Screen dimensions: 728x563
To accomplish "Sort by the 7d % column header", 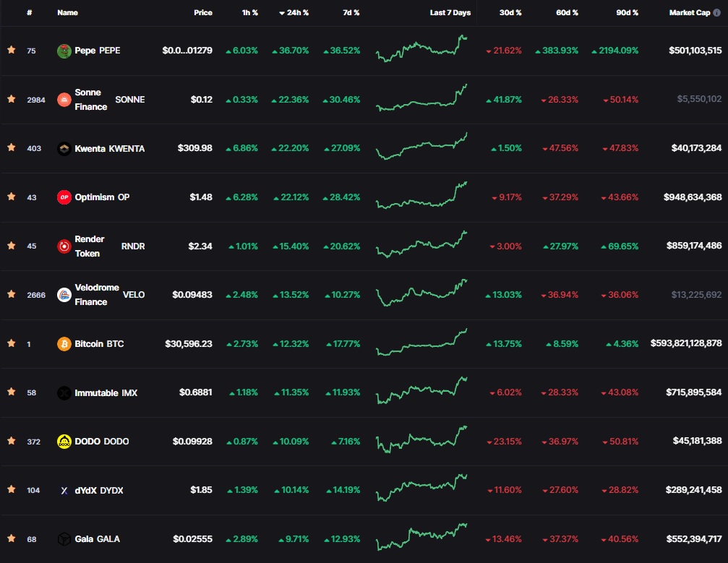I will click(351, 12).
